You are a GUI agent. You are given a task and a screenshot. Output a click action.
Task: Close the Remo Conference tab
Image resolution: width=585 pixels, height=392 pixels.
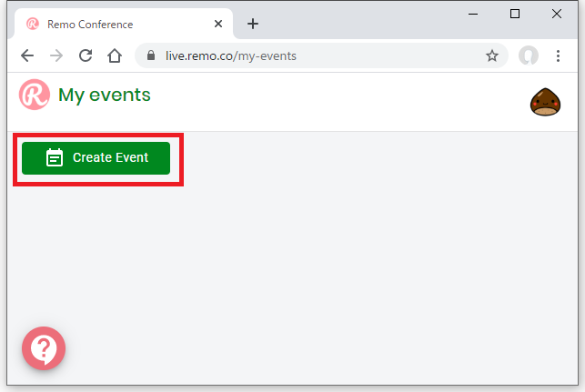coord(217,25)
